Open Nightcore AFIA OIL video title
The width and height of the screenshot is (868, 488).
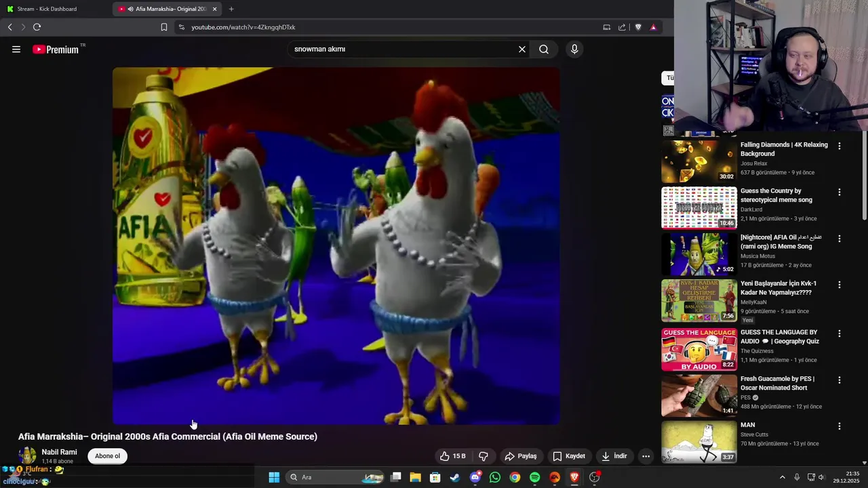781,242
